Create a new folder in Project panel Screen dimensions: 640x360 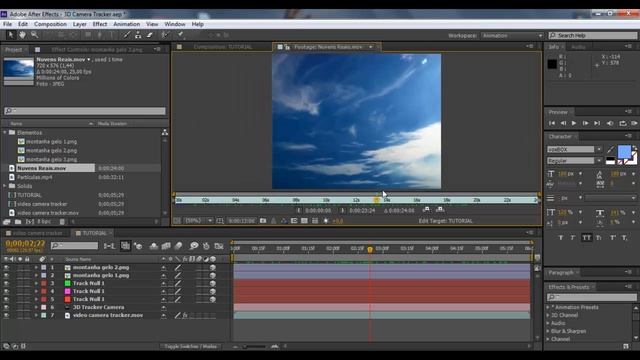(x=18, y=222)
